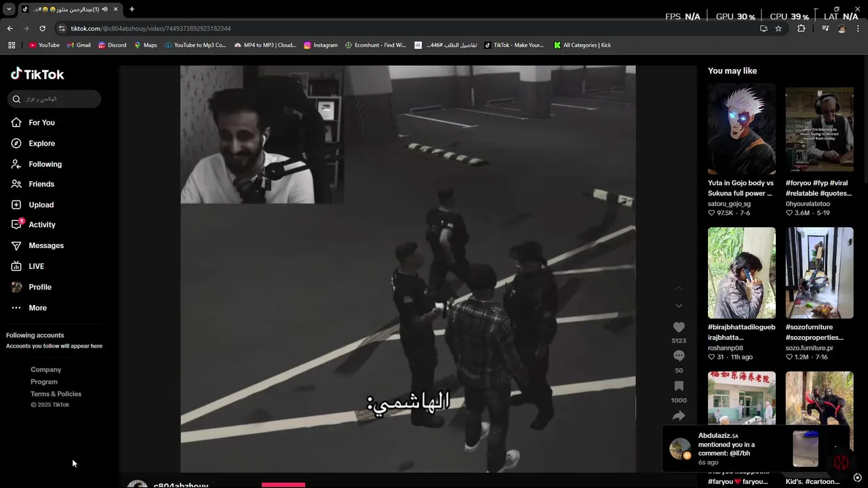Viewport: 868px width, 488px height.
Task: Open Discord bookmark
Action: coord(112,45)
